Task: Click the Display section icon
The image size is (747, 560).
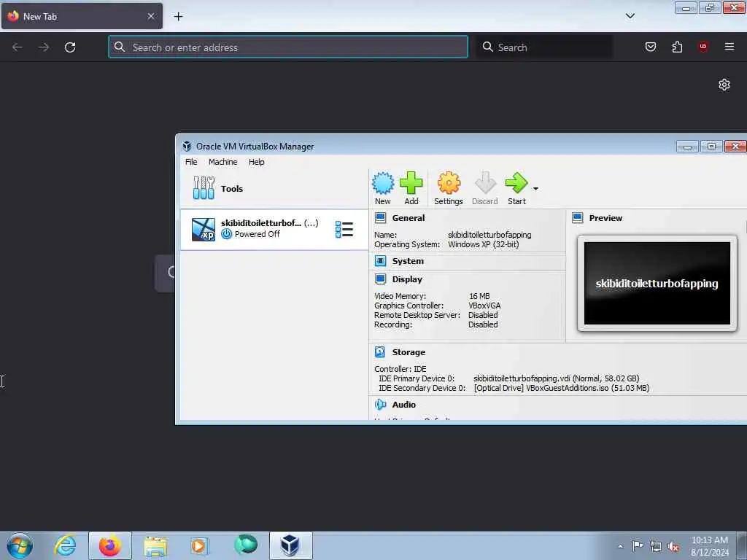Action: [380, 279]
